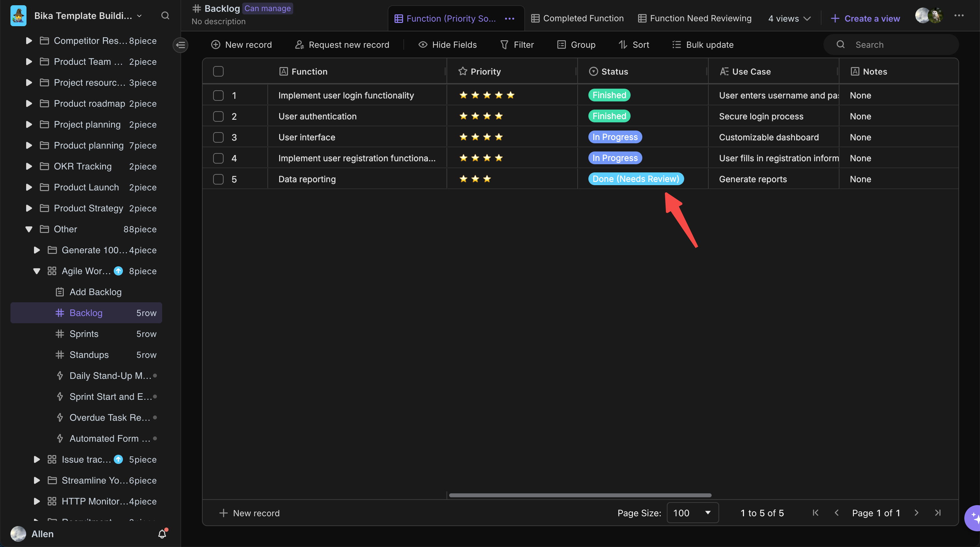
Task: Click Create a view button
Action: [x=865, y=19]
